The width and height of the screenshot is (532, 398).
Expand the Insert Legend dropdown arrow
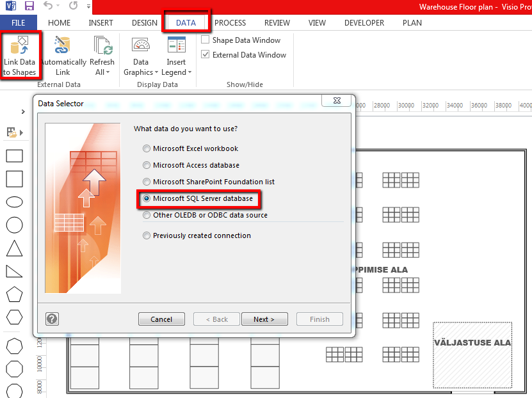coord(189,72)
